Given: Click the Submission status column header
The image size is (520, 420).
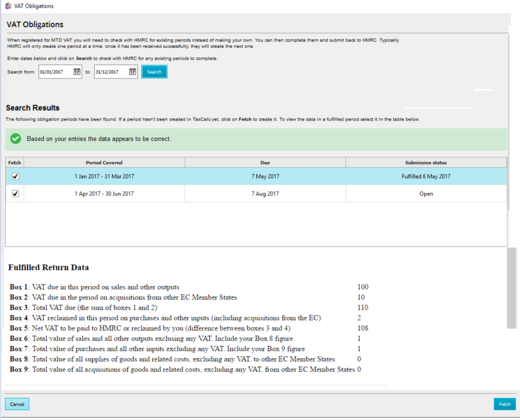Looking at the screenshot, I should point(426,162).
